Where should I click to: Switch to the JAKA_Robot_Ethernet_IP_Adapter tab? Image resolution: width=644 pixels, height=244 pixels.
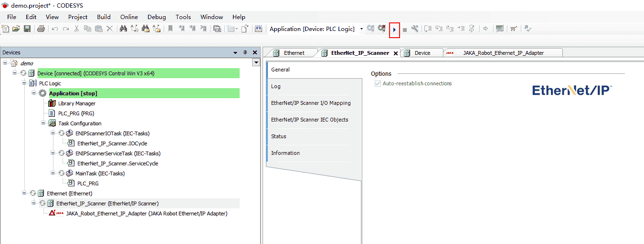click(x=503, y=53)
